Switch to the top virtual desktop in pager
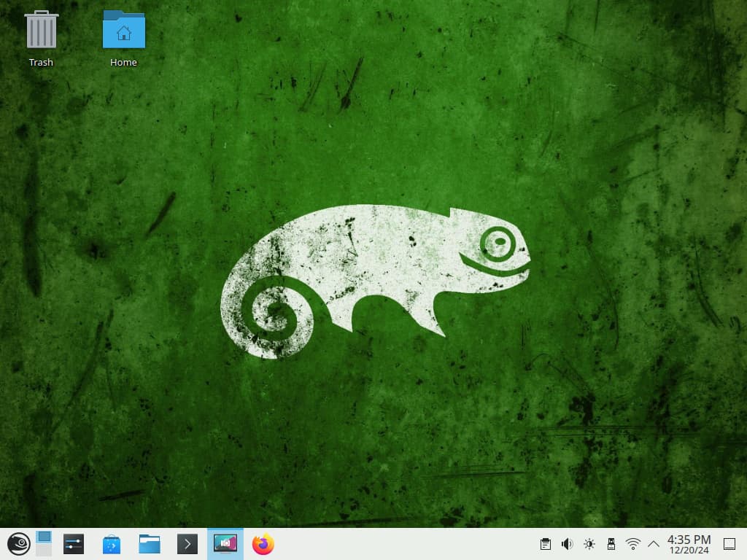747x560 pixels. coord(44,537)
